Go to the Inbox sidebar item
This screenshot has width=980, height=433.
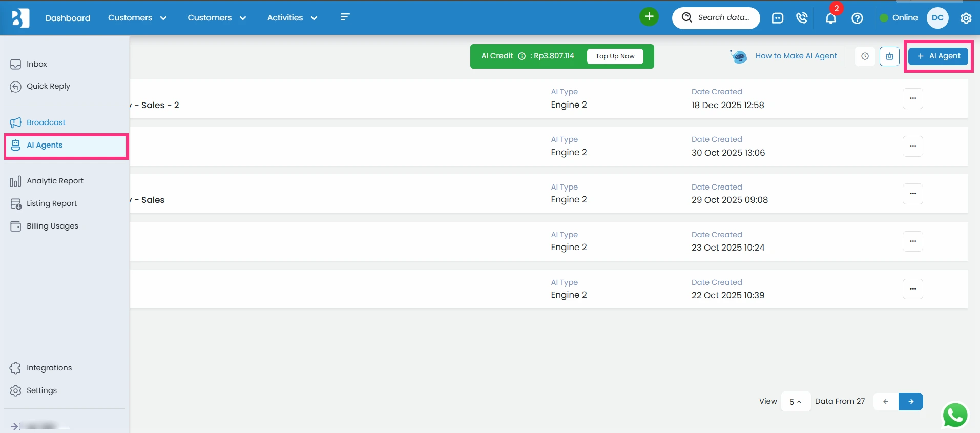coord(37,64)
